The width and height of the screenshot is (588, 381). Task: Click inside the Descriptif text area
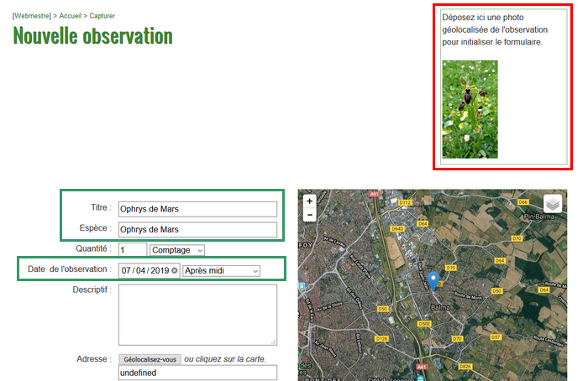[x=197, y=314]
